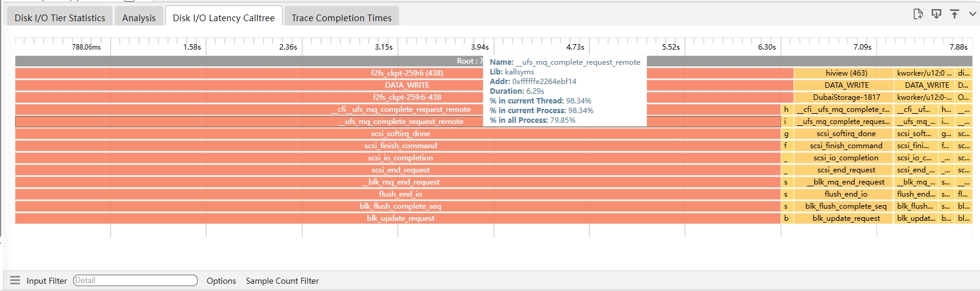Expand the top-right chevron dropdown
980x291 pixels.
973,14
